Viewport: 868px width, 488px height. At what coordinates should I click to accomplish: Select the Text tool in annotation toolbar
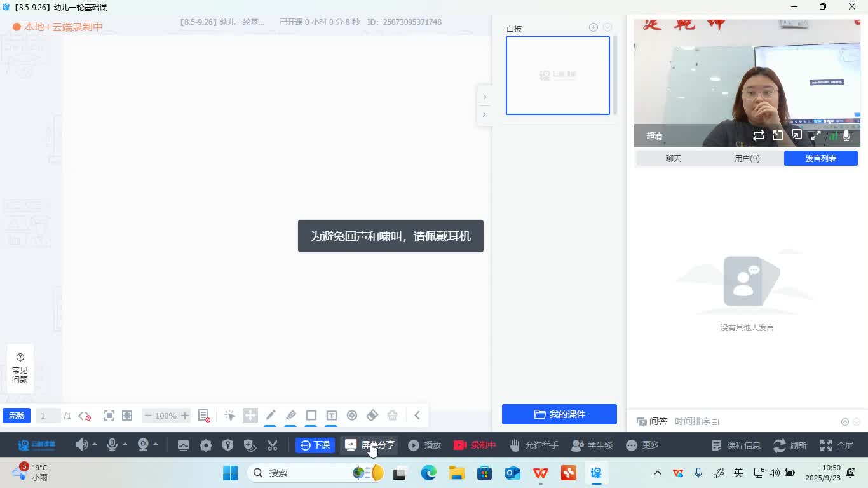(332, 416)
